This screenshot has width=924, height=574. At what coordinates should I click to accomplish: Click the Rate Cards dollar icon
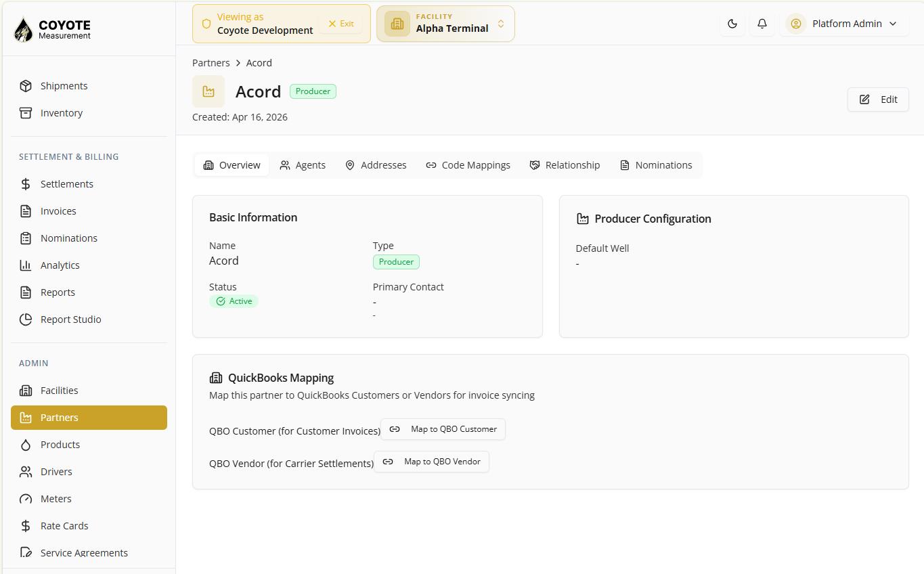26,526
